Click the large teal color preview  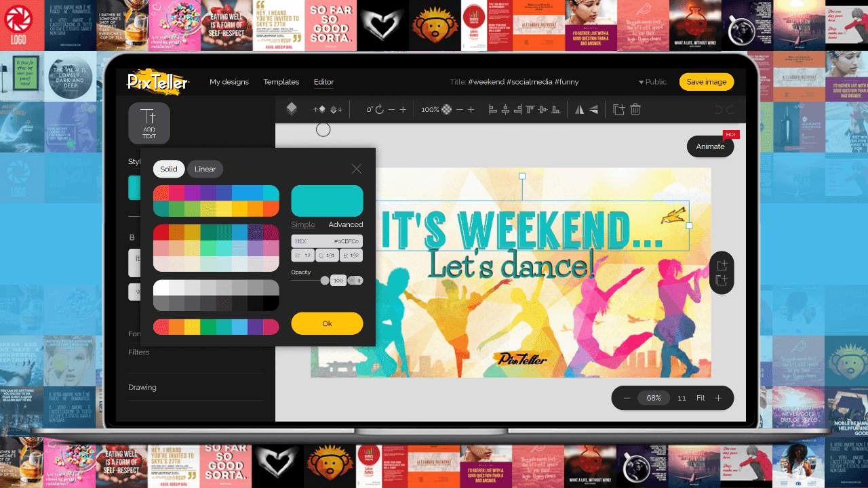coord(327,201)
